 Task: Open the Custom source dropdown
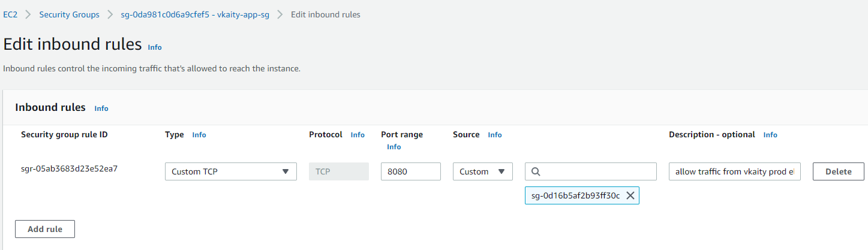pyautogui.click(x=483, y=171)
